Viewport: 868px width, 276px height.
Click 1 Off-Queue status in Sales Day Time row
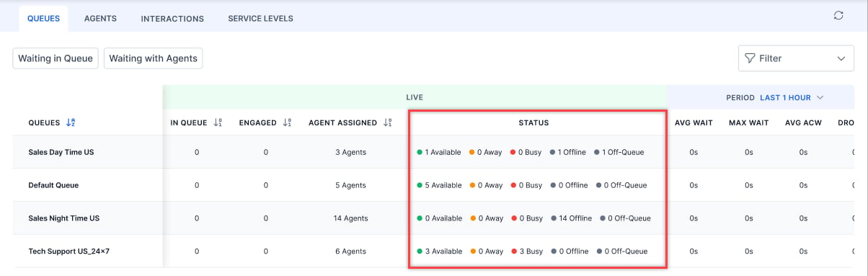619,152
